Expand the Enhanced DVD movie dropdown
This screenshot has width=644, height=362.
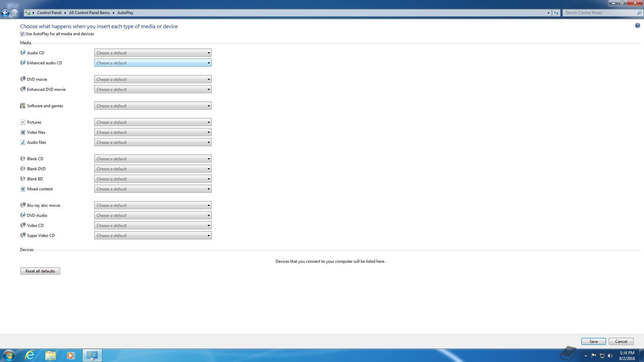point(153,89)
